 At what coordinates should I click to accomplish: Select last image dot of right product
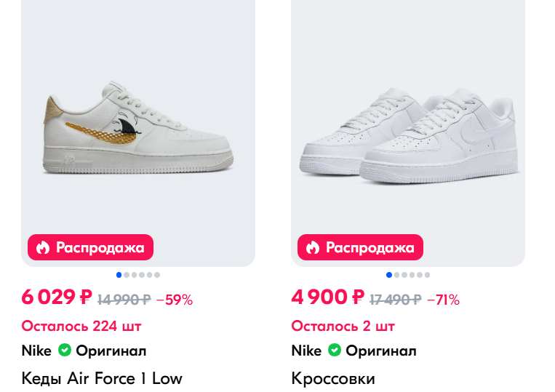pyautogui.click(x=427, y=275)
